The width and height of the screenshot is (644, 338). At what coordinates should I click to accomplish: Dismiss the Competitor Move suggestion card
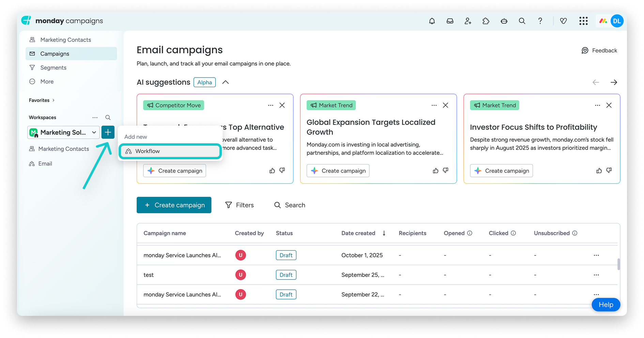tap(282, 105)
